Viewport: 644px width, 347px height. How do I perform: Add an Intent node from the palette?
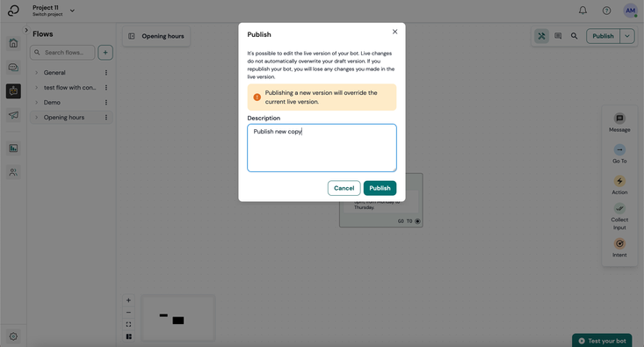pyautogui.click(x=619, y=248)
